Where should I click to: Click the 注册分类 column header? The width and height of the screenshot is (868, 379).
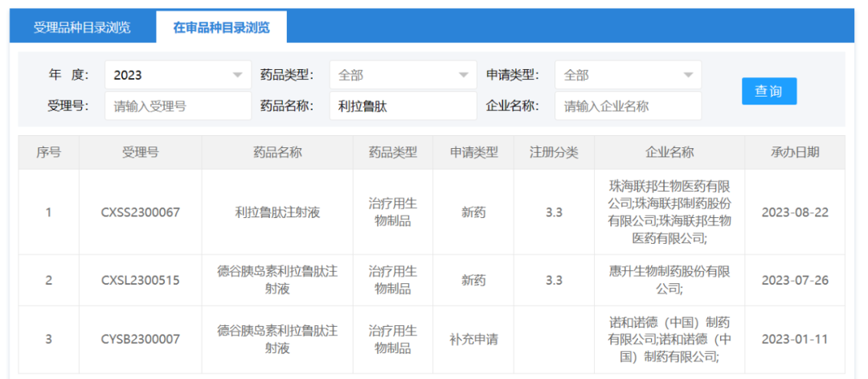click(x=553, y=152)
